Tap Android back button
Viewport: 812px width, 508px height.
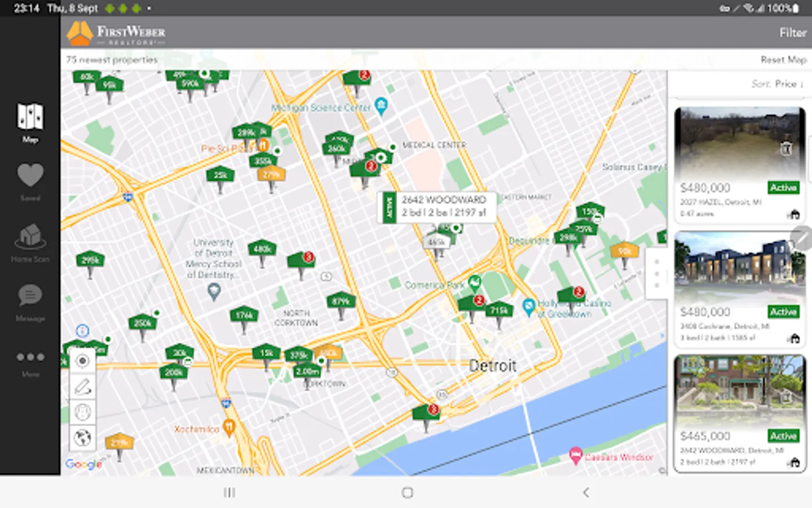pyautogui.click(x=586, y=493)
